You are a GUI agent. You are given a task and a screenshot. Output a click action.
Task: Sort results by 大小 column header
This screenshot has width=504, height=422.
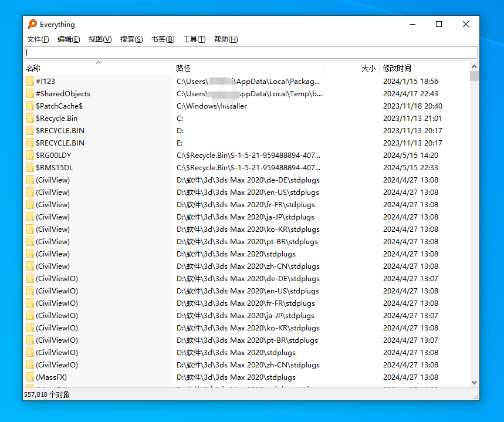tap(351, 68)
